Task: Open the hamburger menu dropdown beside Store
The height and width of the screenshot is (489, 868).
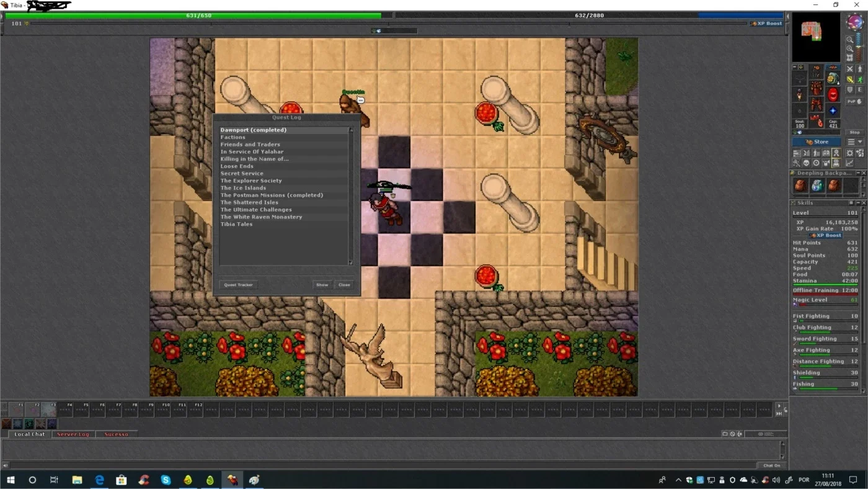Action: click(x=855, y=141)
